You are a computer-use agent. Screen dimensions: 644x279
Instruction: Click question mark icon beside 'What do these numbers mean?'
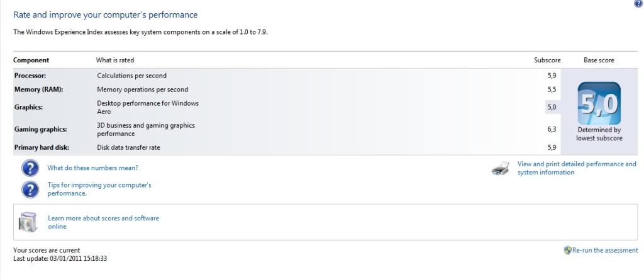click(30, 168)
